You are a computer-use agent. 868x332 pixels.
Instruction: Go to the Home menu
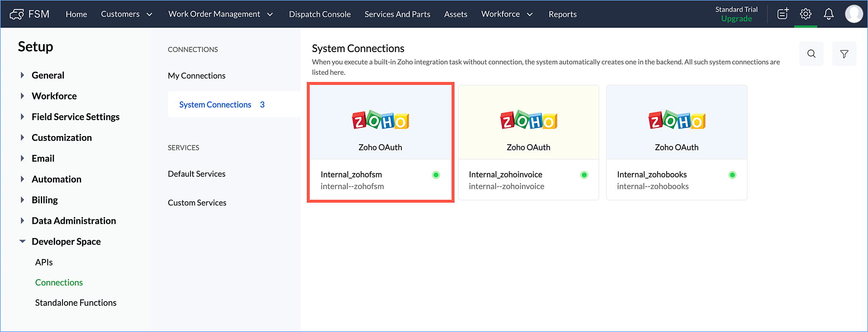tap(76, 14)
